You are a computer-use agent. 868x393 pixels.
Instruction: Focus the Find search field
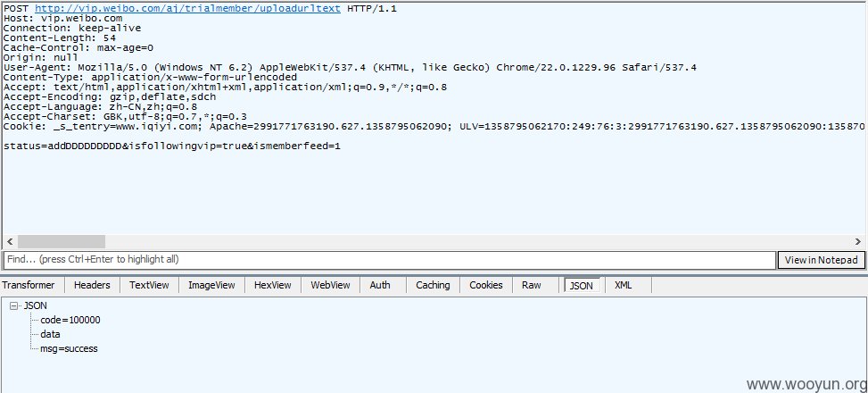click(x=390, y=260)
